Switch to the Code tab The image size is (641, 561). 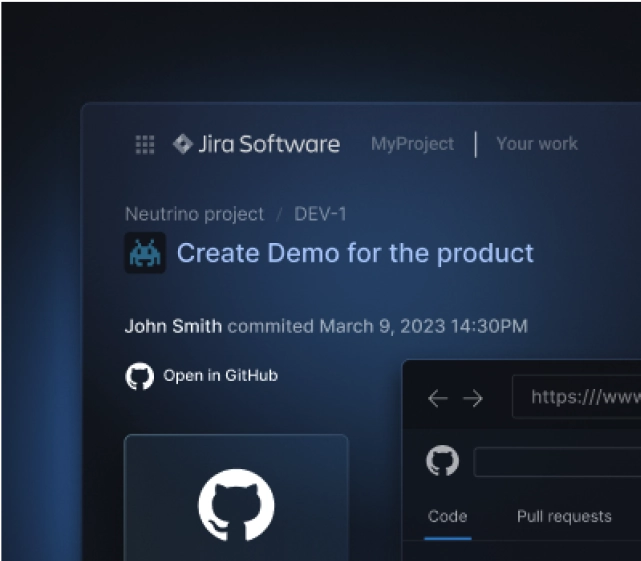[x=448, y=516]
